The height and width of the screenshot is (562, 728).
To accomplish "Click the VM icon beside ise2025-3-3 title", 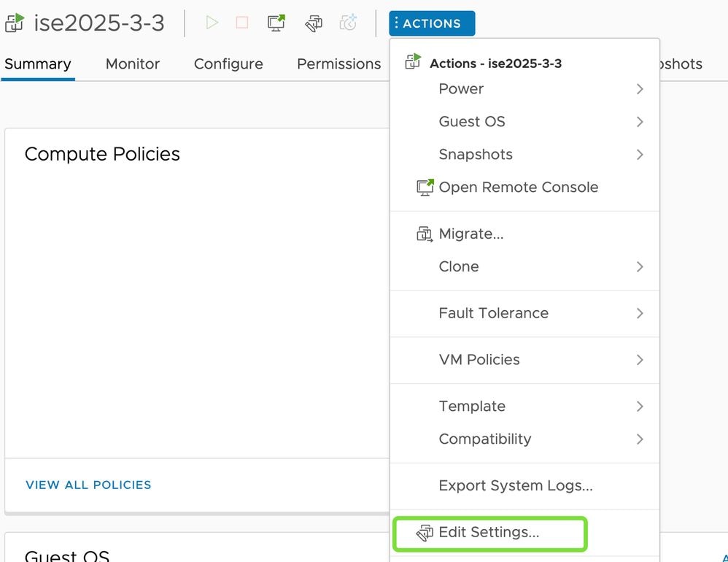I will click(14, 23).
